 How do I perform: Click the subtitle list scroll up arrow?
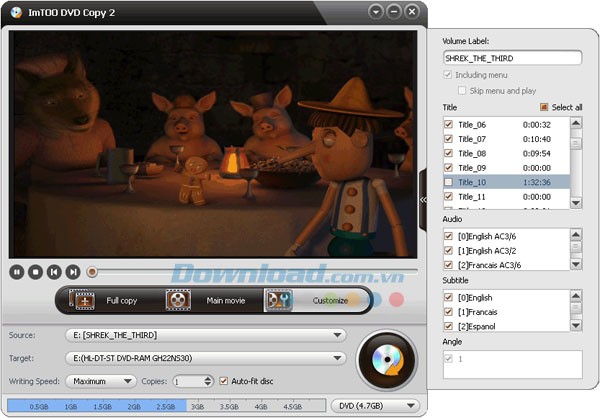coord(576,296)
